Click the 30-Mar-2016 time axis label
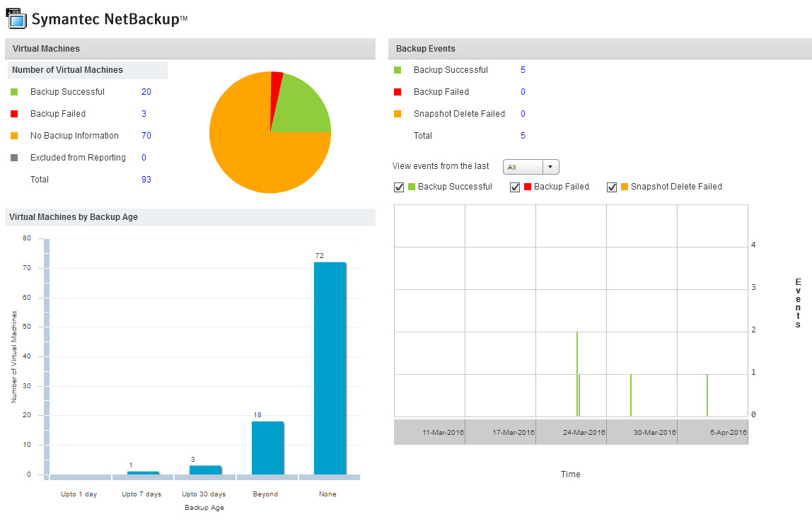Screen dimensions: 812x524 (654, 432)
